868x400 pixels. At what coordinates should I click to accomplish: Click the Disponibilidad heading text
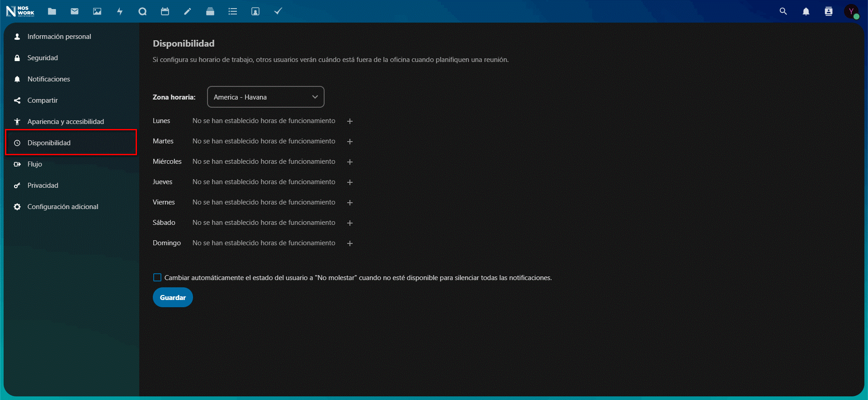pos(184,43)
